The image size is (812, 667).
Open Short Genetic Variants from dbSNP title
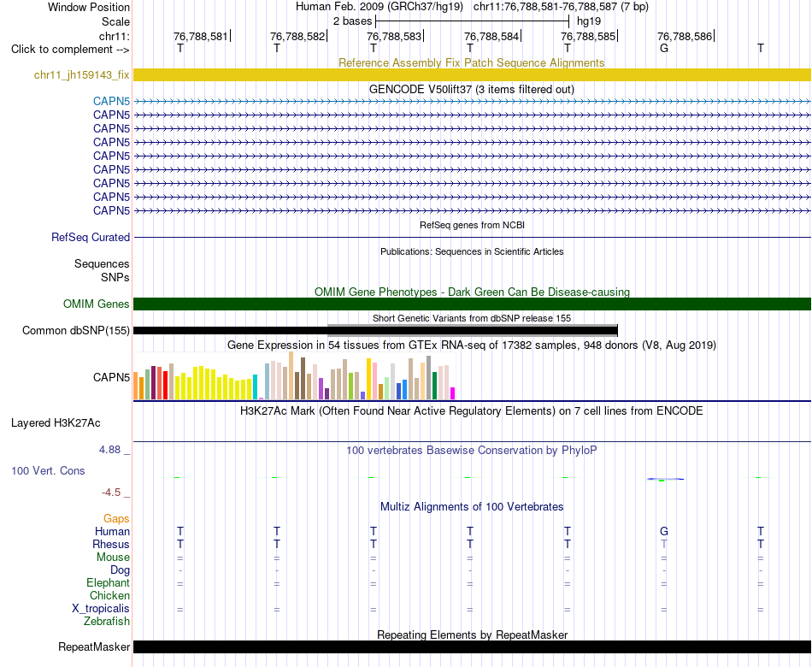point(472,318)
